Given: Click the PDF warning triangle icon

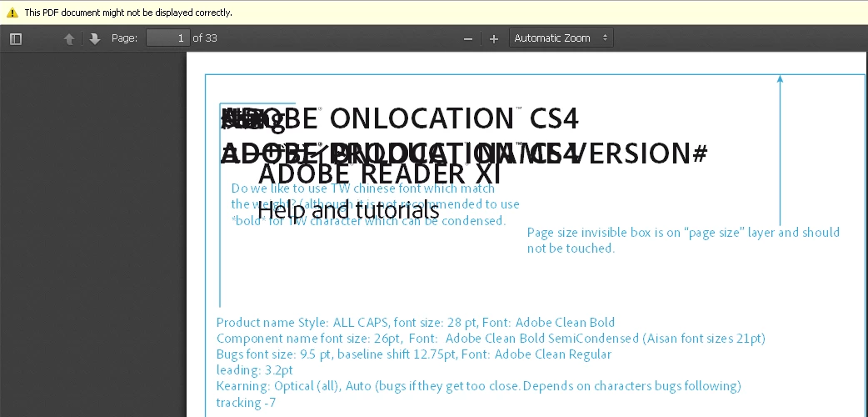Looking at the screenshot, I should pyautogui.click(x=12, y=13).
